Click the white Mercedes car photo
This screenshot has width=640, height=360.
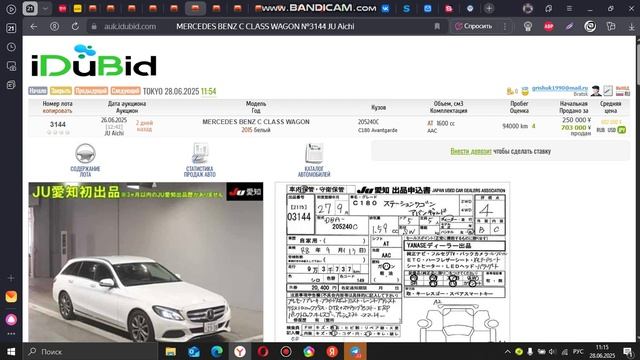(146, 262)
